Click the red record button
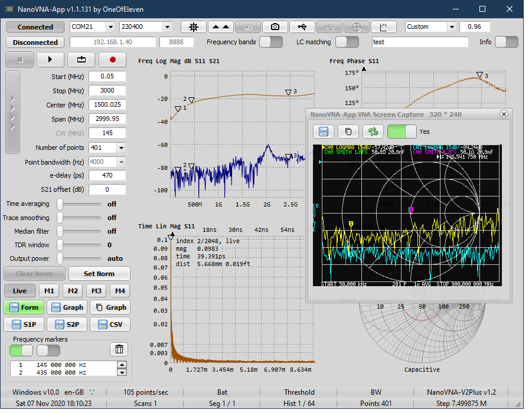This screenshot has width=532, height=413. (x=114, y=60)
